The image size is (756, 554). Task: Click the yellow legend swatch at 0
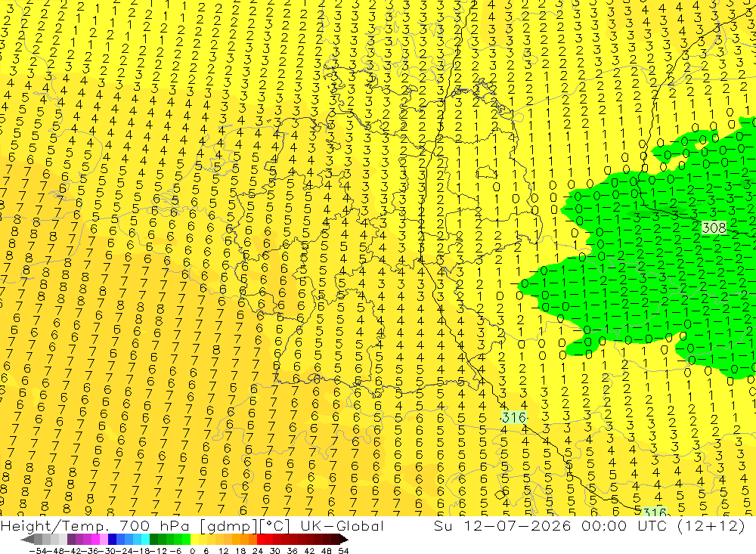[x=195, y=539]
